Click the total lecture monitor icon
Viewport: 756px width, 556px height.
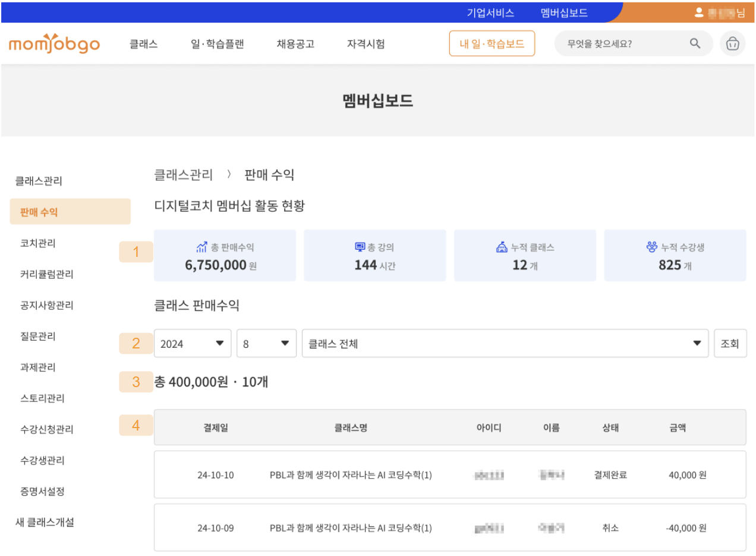[359, 247]
